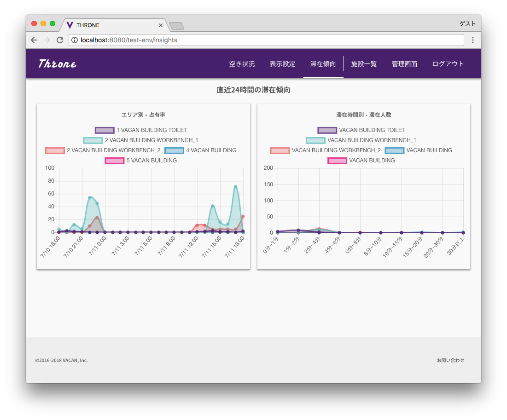Image resolution: width=507 pixels, height=420 pixels.
Task: Click the browser back arrow
Action: [34, 40]
